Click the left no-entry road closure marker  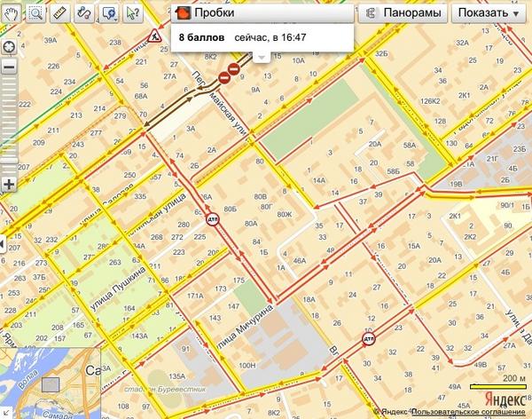(224, 78)
